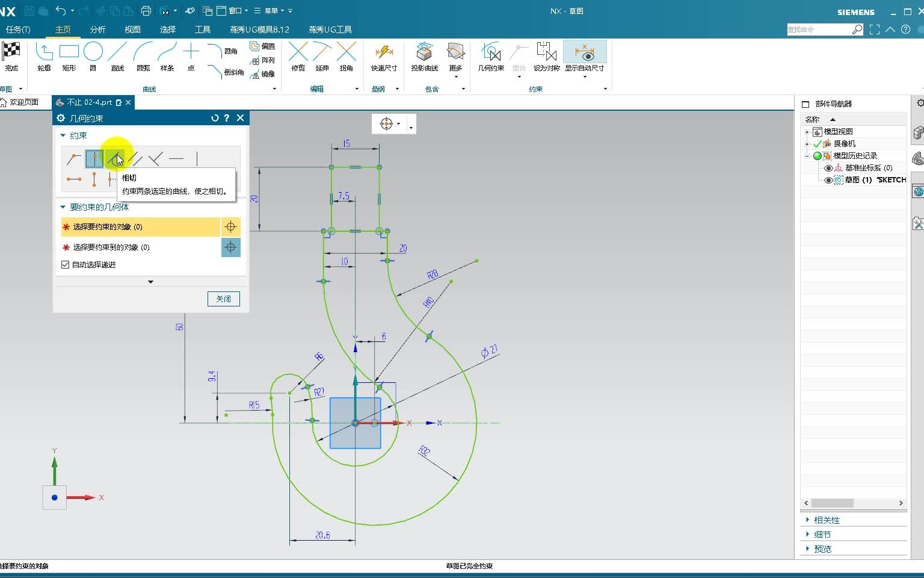The width and height of the screenshot is (924, 578).
Task: Click the 偏置 offset curve tool
Action: tap(262, 46)
